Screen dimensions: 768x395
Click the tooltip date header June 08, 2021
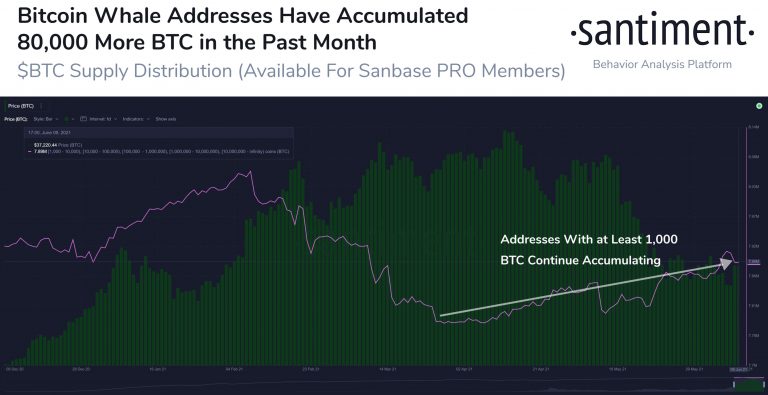click(49, 132)
